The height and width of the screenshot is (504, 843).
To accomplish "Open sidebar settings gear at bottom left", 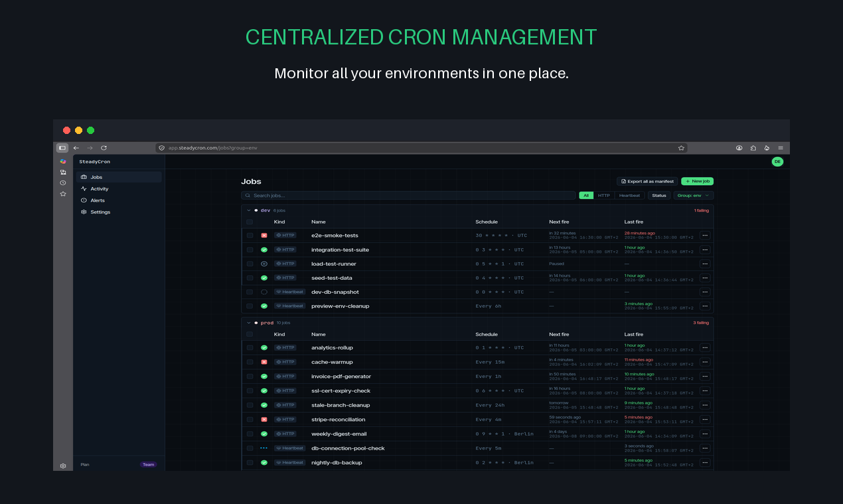I will tap(63, 466).
